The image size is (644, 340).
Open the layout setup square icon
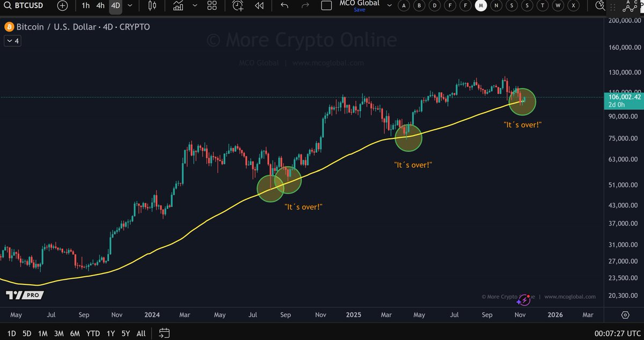326,6
